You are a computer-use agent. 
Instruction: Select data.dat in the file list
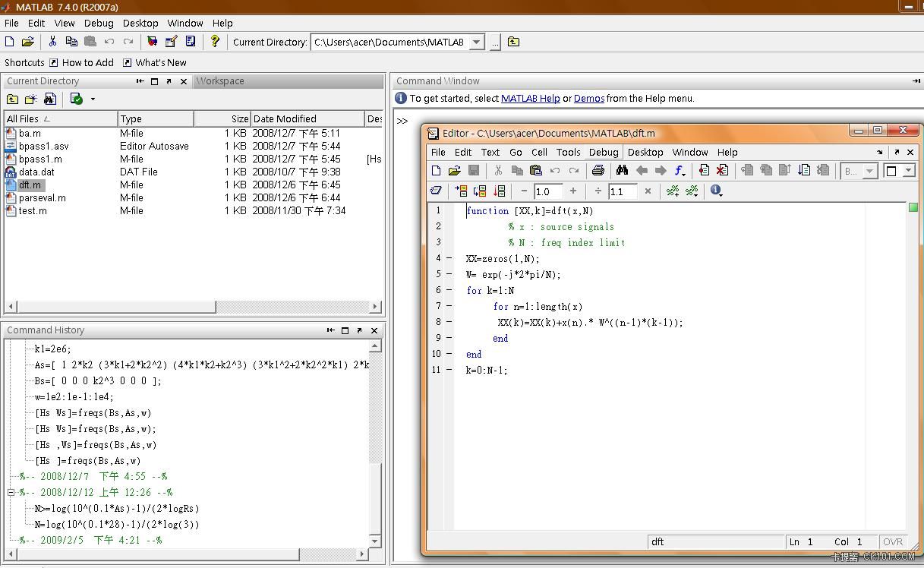36,172
